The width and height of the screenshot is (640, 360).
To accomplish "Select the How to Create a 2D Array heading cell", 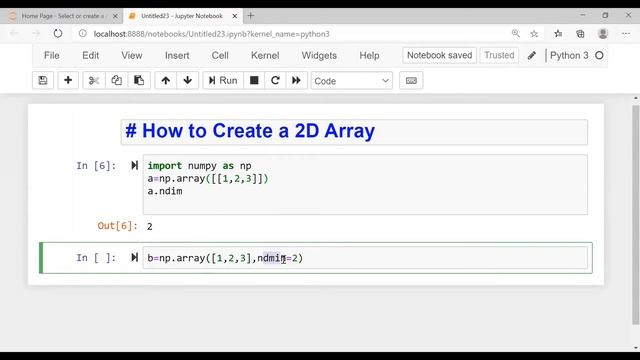I will (x=354, y=132).
